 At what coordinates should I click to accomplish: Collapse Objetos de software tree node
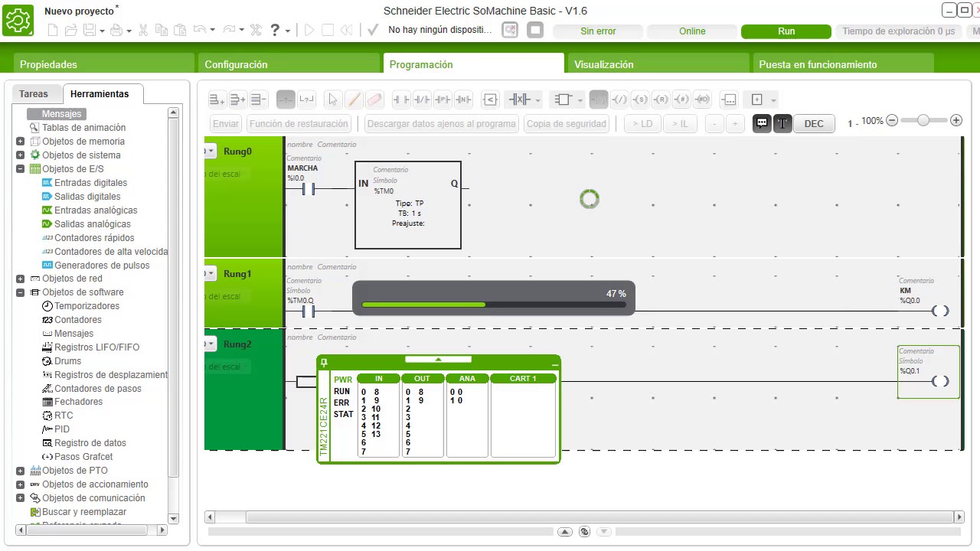click(20, 292)
